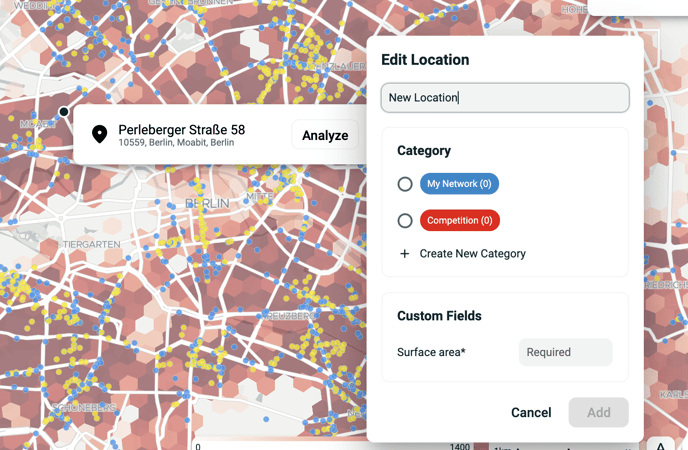Click the location pin icon beside Perleberger Straße 58
This screenshot has height=450, width=688.
100,134
